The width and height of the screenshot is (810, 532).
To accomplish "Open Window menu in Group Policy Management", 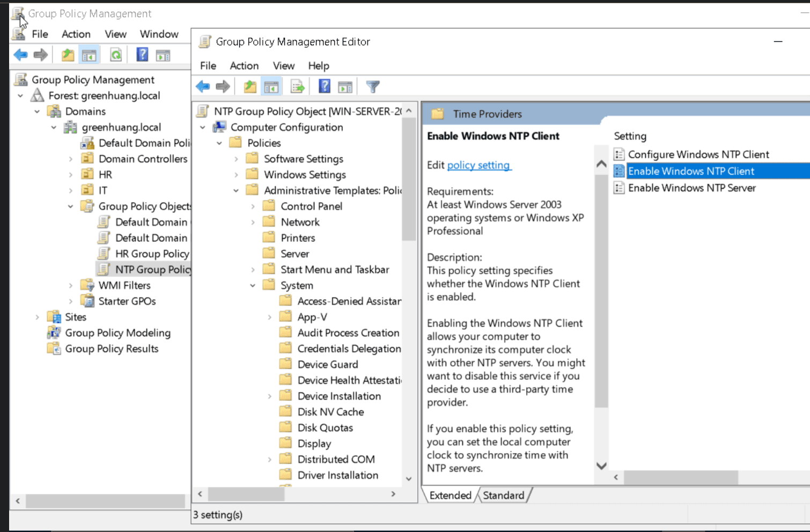I will coord(159,34).
